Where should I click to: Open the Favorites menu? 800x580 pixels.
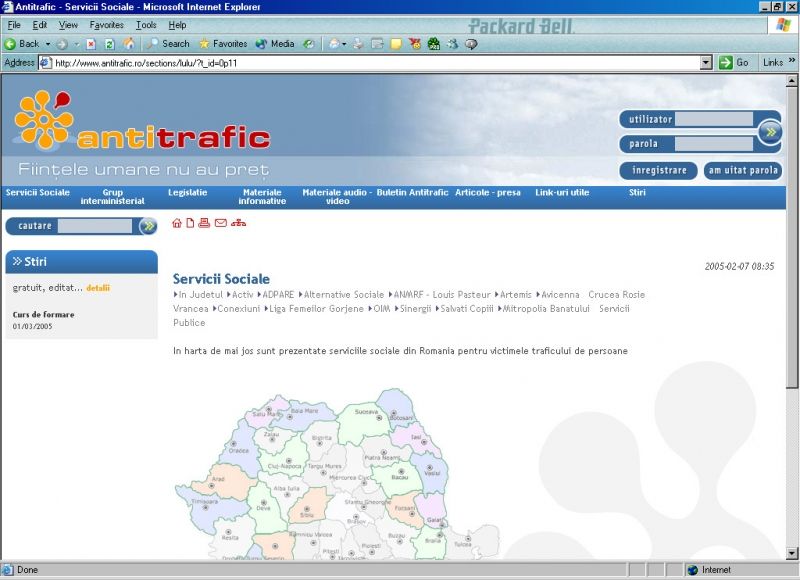point(106,24)
